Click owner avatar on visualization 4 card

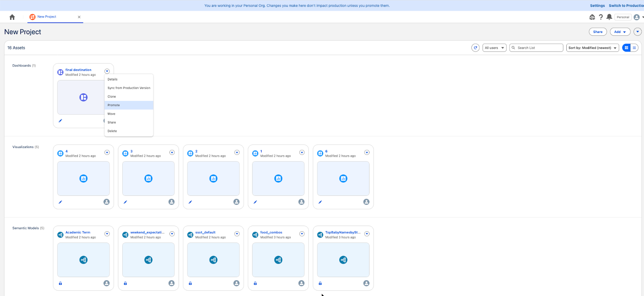pos(107,202)
